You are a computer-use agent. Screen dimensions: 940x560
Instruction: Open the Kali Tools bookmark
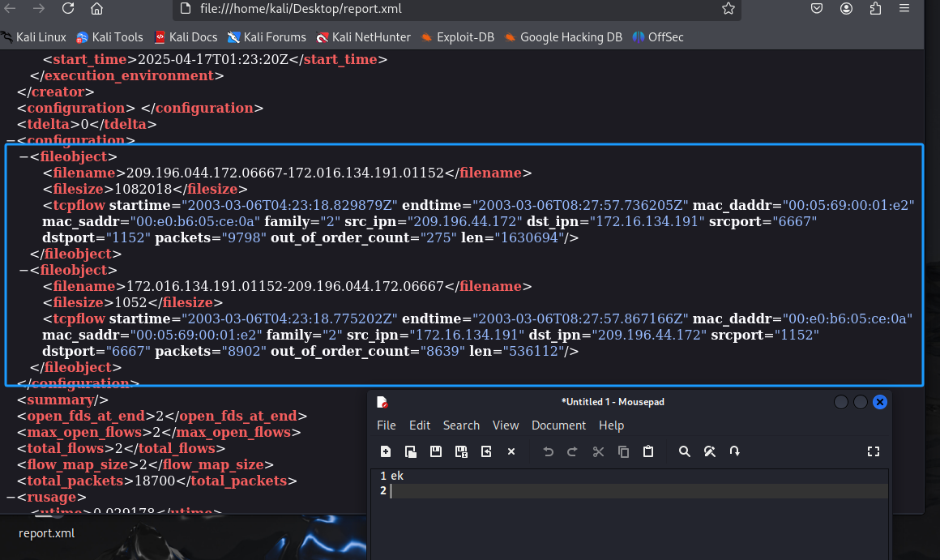pyautogui.click(x=109, y=37)
